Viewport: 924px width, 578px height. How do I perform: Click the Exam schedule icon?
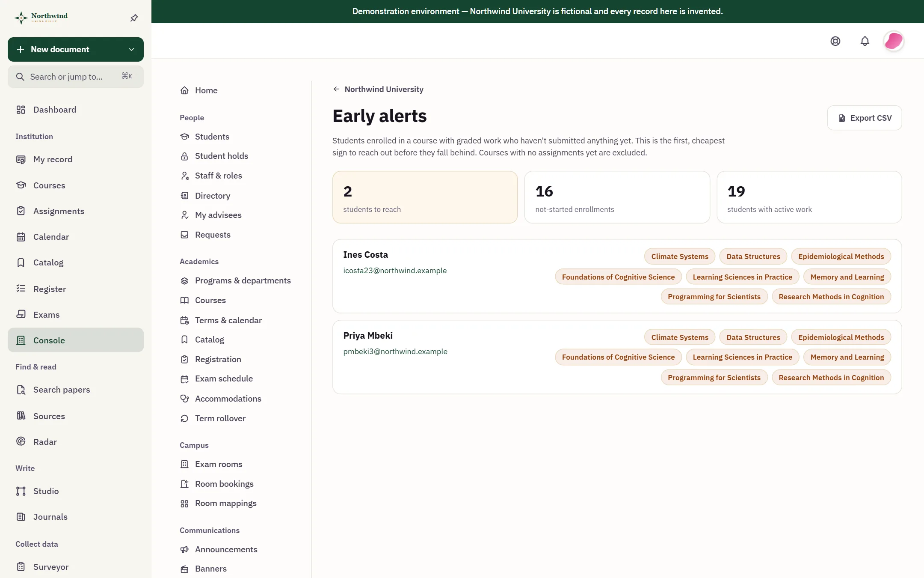(184, 379)
